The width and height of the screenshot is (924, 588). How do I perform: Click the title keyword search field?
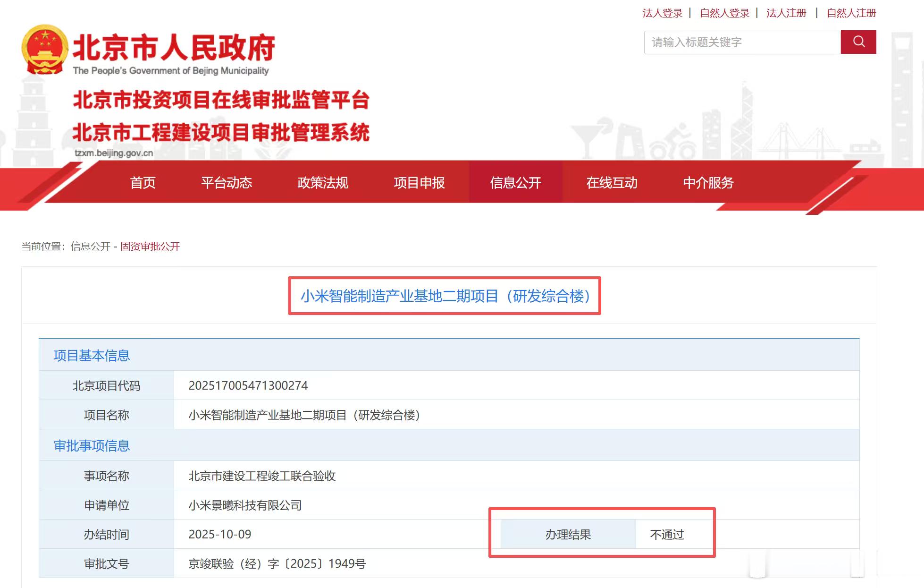click(742, 43)
